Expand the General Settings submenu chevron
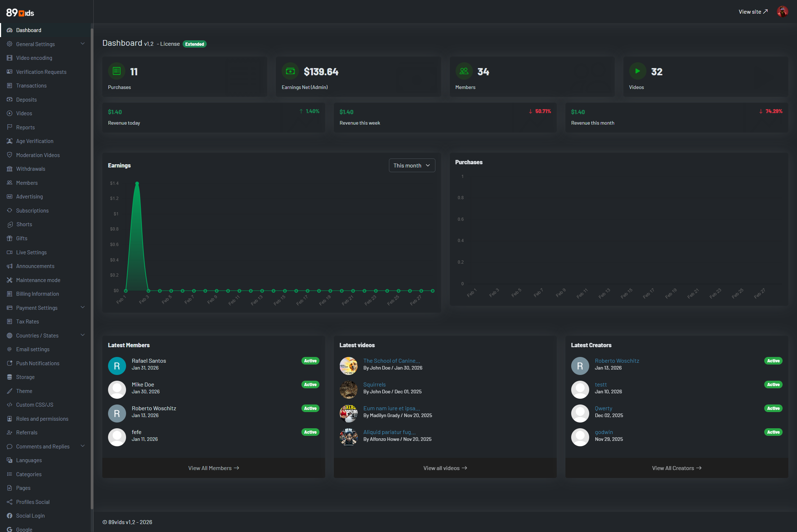 click(x=83, y=44)
